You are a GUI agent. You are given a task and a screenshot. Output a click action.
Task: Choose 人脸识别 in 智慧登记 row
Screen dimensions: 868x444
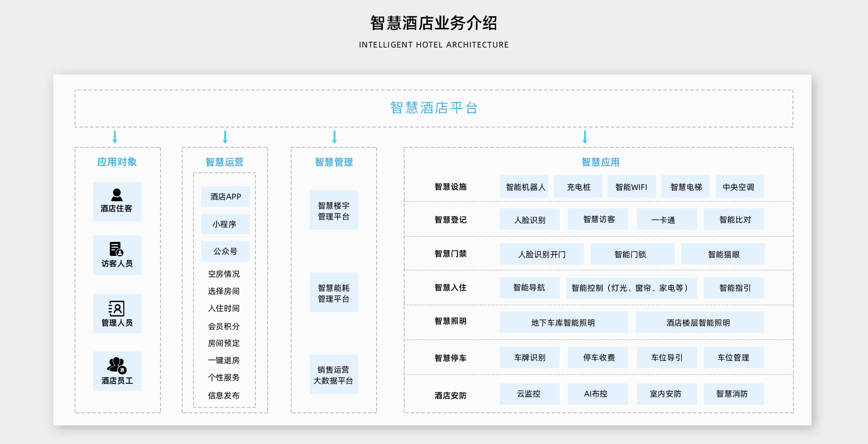529,220
